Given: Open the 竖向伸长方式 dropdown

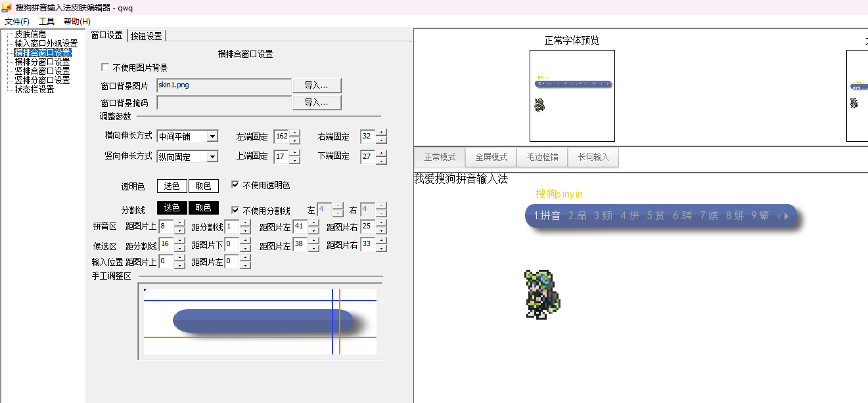Looking at the screenshot, I should coord(212,156).
